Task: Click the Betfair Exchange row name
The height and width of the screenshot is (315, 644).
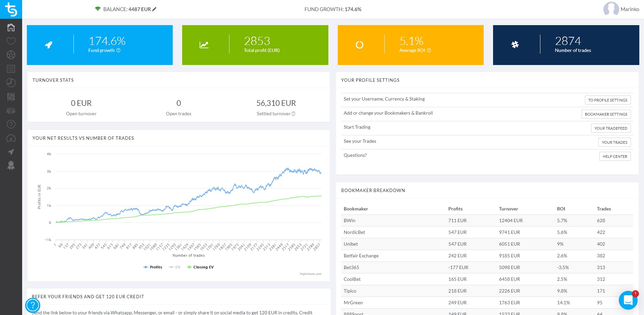Action: tap(361, 256)
